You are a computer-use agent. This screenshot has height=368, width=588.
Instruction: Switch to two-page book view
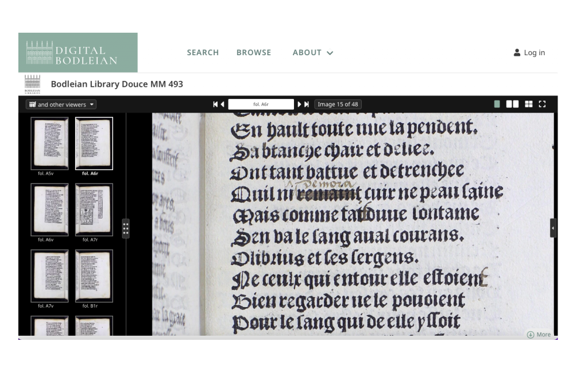coord(512,105)
